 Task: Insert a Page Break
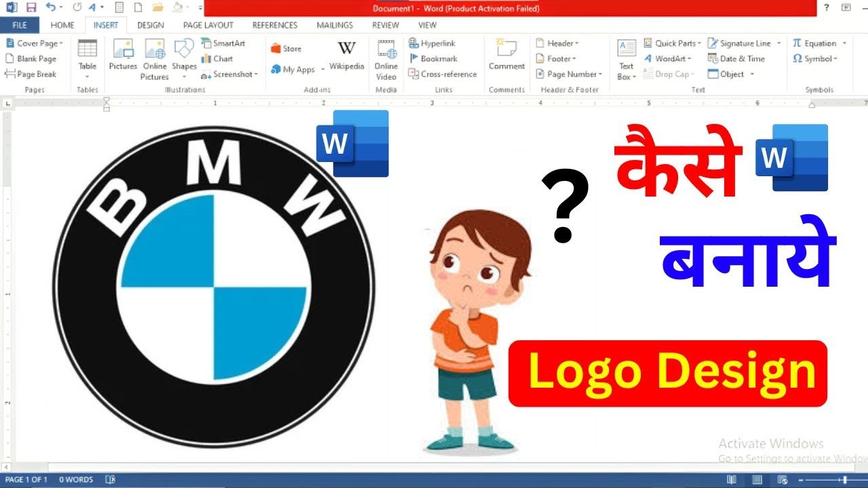(x=31, y=74)
